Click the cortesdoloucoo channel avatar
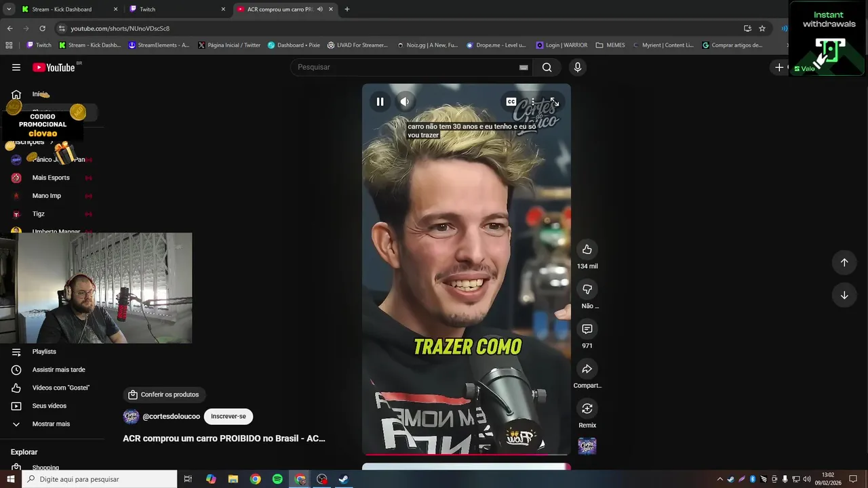 point(131,416)
